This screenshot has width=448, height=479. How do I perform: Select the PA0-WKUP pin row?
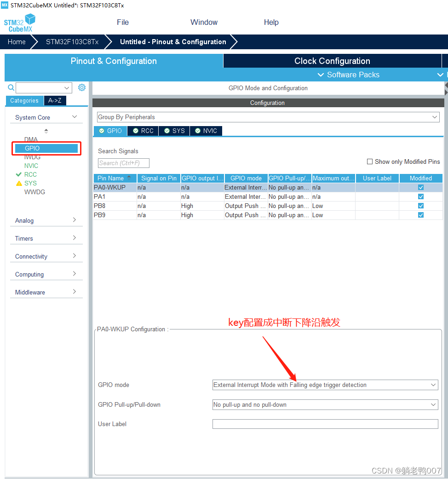(268, 188)
